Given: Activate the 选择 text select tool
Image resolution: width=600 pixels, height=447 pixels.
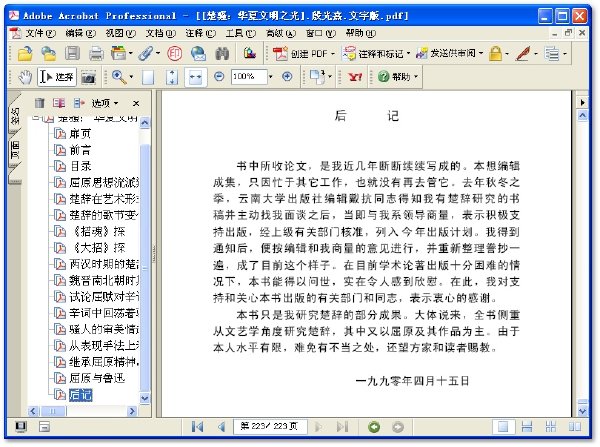Looking at the screenshot, I should [x=57, y=77].
